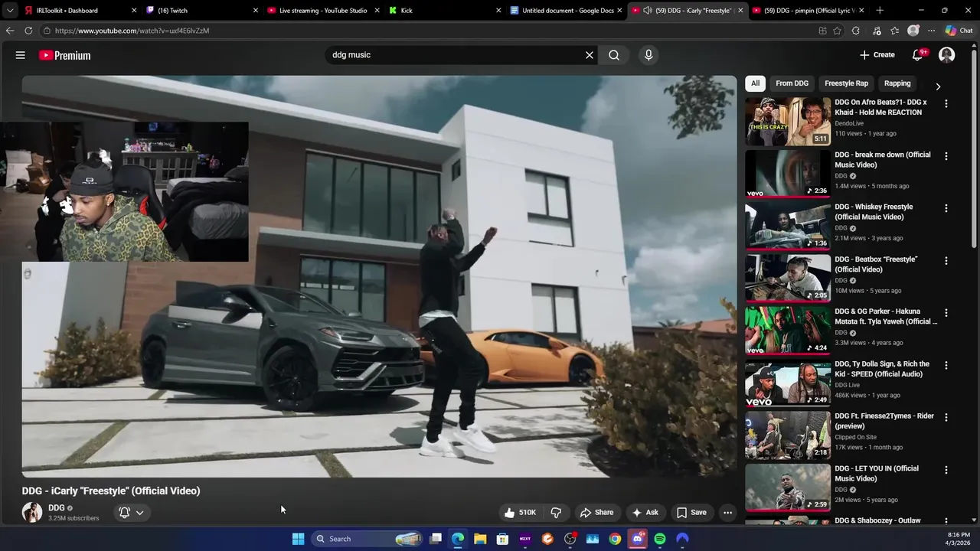Open options for 'break me down' video
This screenshot has width=980, height=551.
pyautogui.click(x=946, y=156)
